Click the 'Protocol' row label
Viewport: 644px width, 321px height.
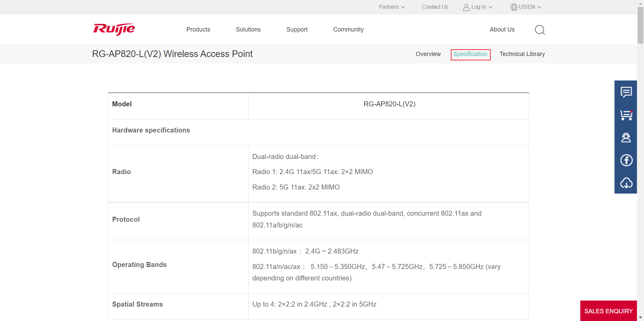(126, 219)
